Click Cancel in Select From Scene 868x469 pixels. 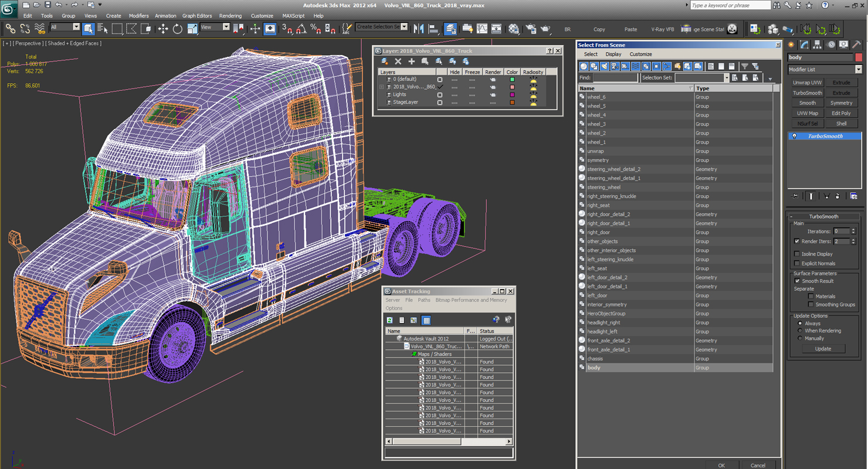tap(758, 465)
